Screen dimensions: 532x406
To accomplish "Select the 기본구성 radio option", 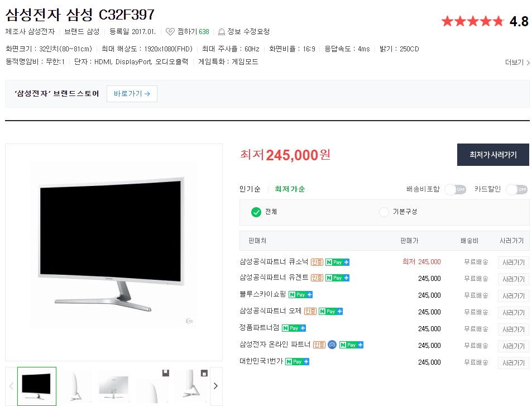I will 384,212.
